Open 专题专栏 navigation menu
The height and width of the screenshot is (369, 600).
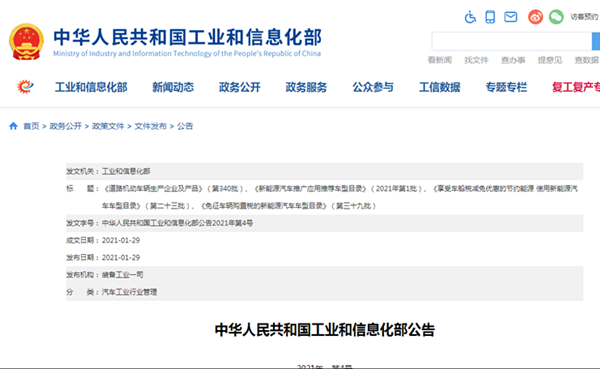pyautogui.click(x=506, y=87)
